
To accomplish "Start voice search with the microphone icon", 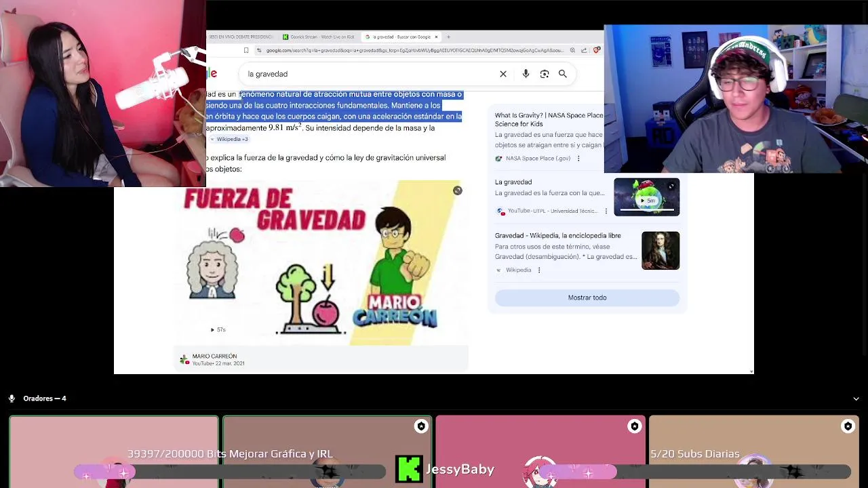I will (526, 74).
